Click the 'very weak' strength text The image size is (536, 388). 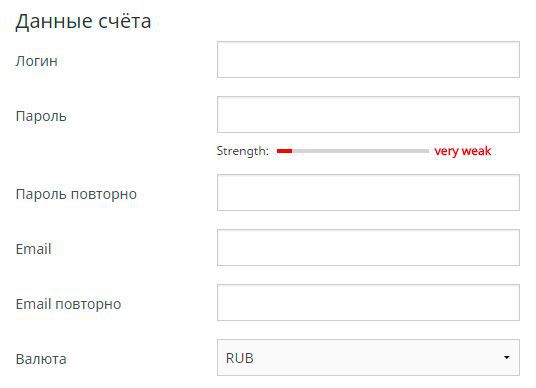coord(463,151)
